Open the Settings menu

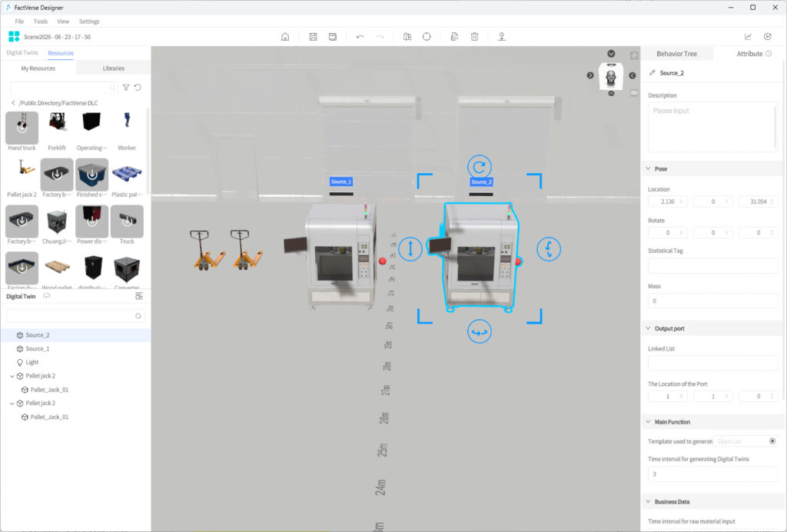(x=89, y=21)
